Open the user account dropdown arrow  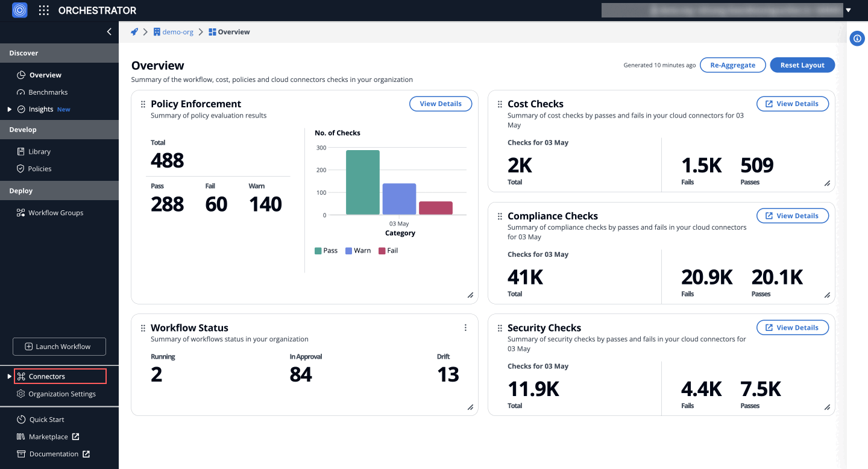click(848, 10)
